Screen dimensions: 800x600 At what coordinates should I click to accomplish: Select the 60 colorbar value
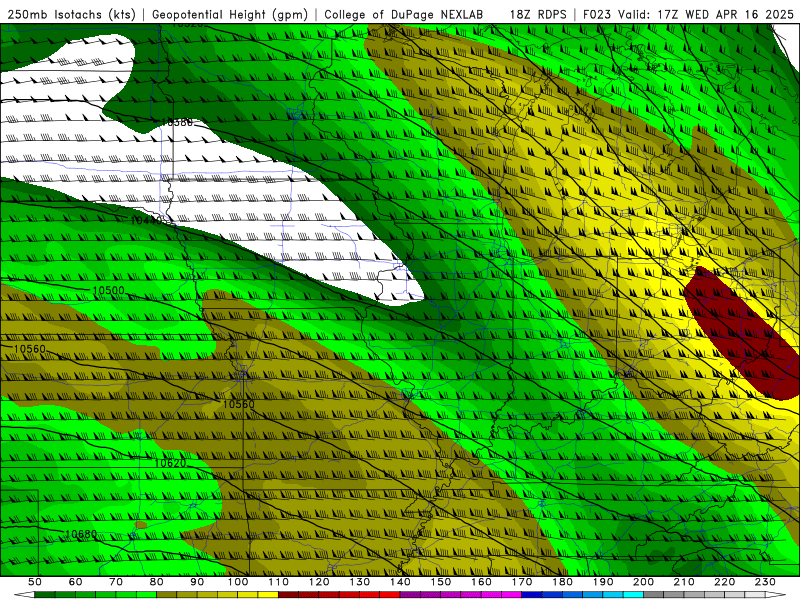(x=75, y=582)
